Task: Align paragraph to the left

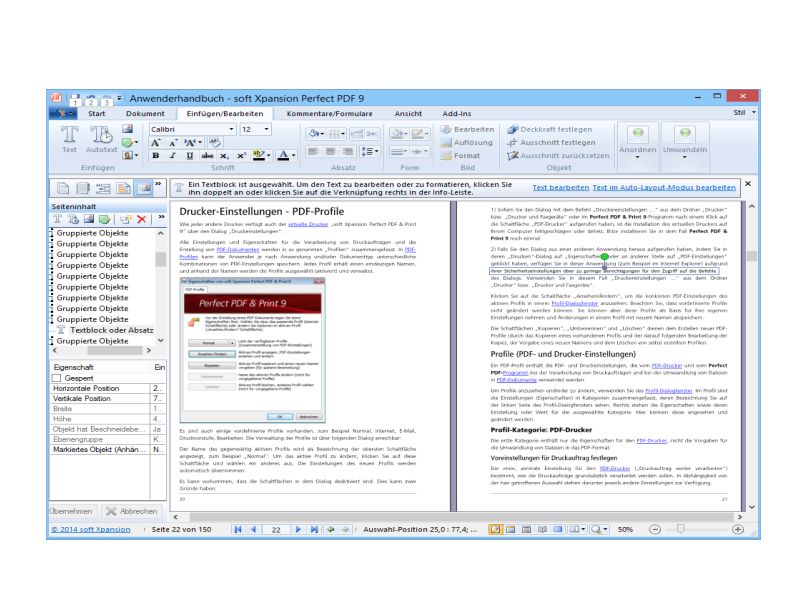Action: tap(313, 152)
